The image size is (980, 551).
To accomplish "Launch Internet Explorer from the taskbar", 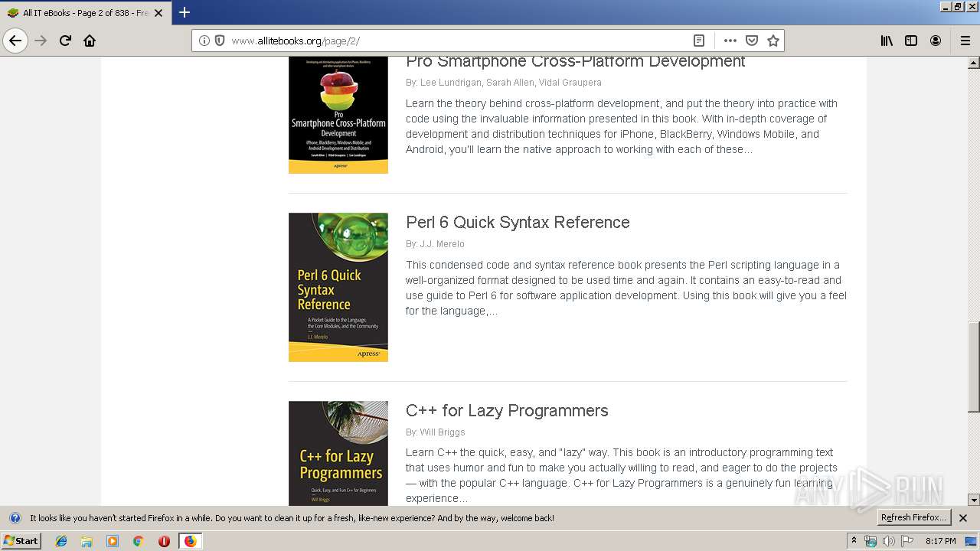I will point(61,541).
